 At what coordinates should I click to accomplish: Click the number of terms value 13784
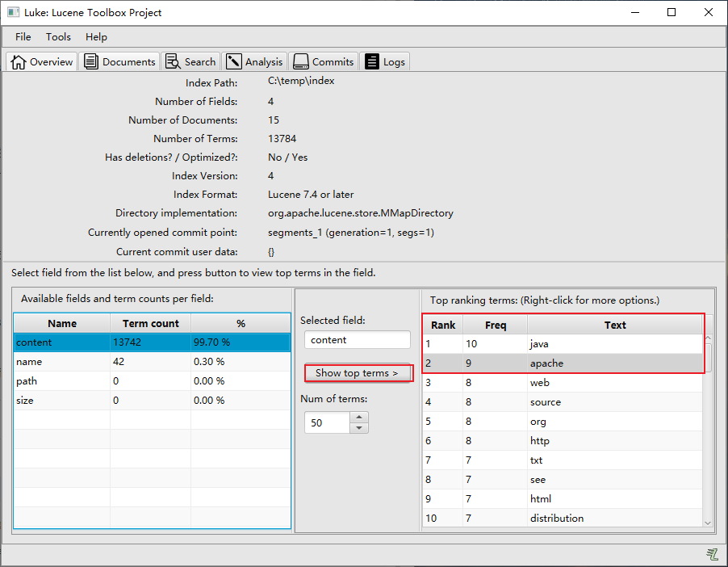pos(282,138)
